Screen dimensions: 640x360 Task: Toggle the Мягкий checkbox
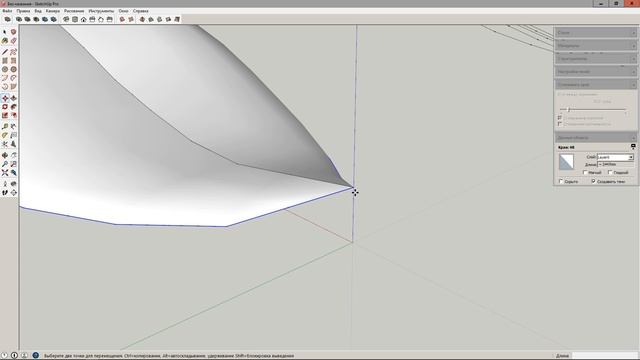(x=584, y=173)
